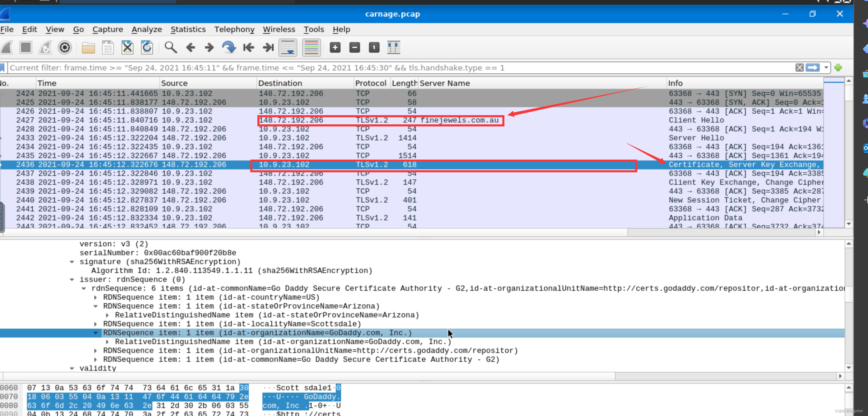Open the Analyze menu

click(x=146, y=29)
